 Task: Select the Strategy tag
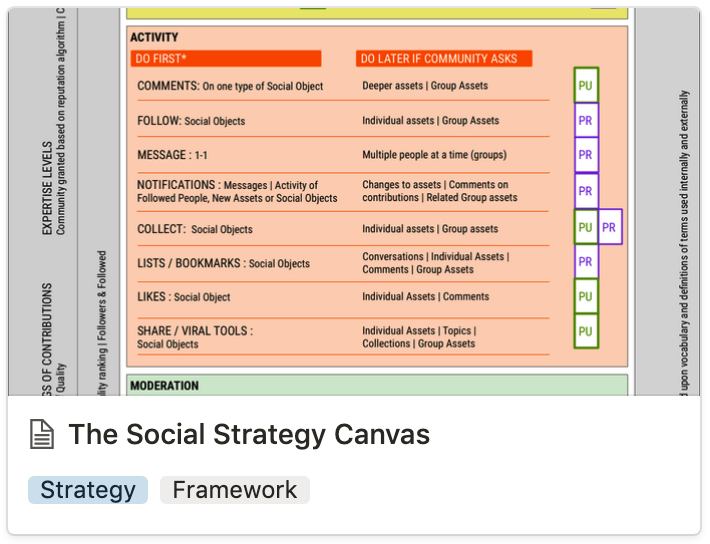tap(88, 490)
